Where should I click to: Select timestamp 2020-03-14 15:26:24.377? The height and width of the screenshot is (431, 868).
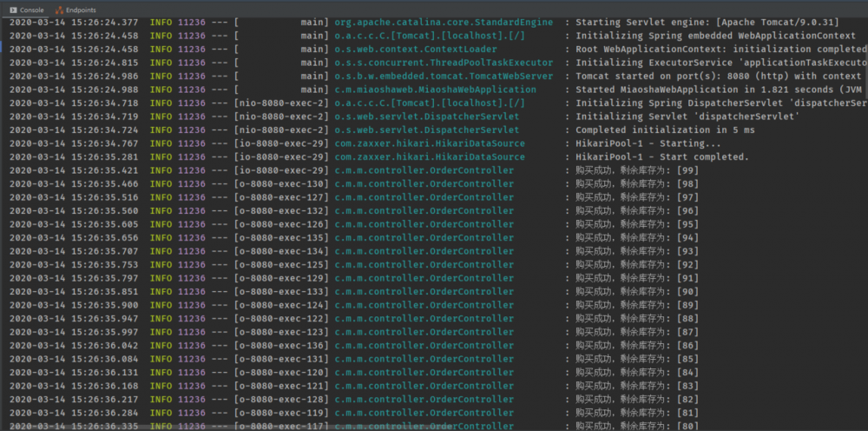(x=74, y=23)
